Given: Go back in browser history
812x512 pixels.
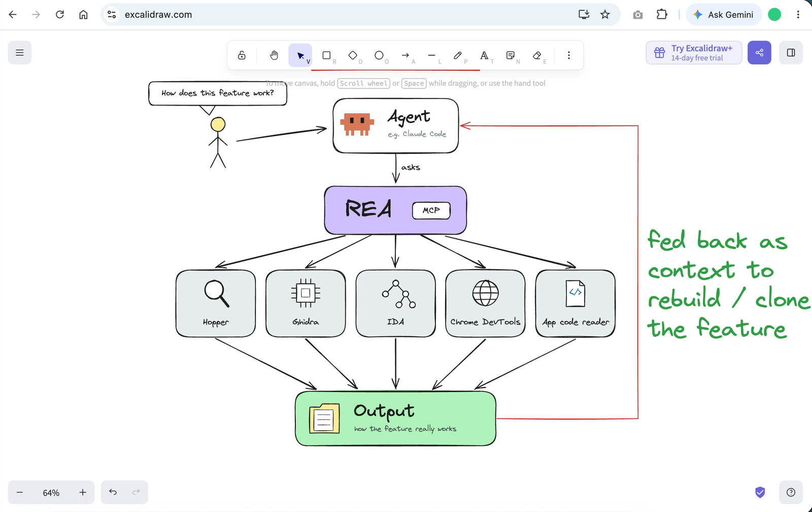Looking at the screenshot, I should [13, 15].
